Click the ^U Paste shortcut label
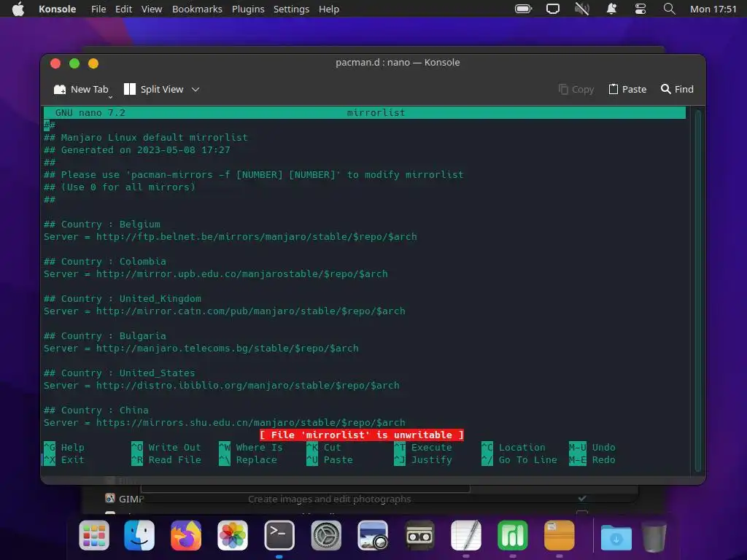 tap(330, 459)
